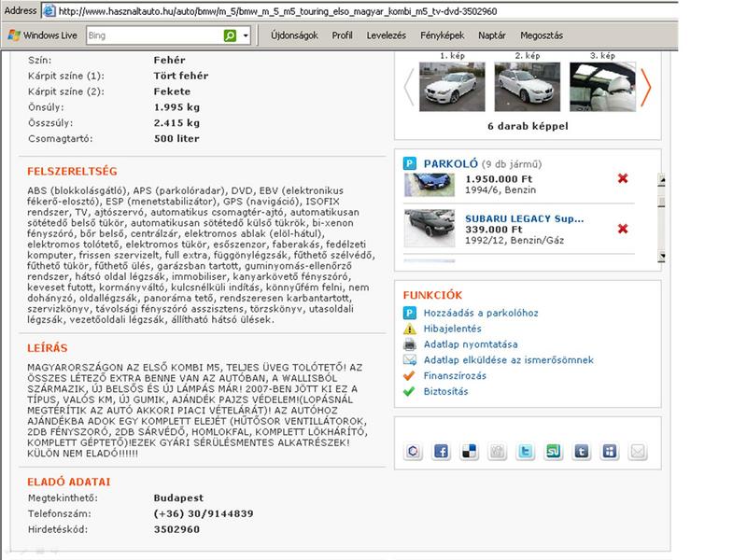Click the Hibajelentés link
Viewport: 747px width, 560px height.
click(453, 329)
